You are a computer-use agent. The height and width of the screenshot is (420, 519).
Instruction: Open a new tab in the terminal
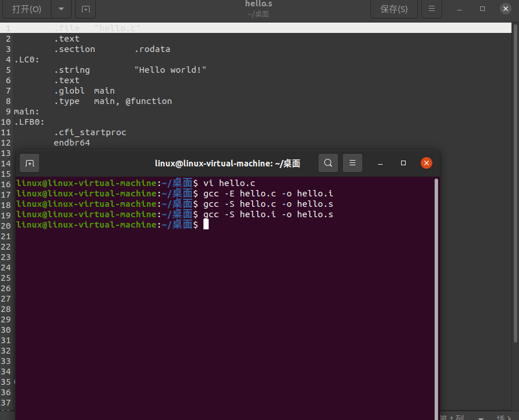click(x=29, y=163)
